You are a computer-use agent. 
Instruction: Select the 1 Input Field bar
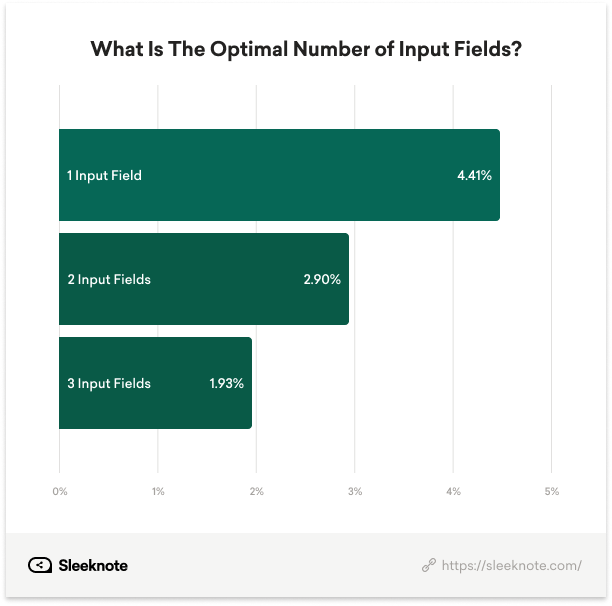coord(279,175)
